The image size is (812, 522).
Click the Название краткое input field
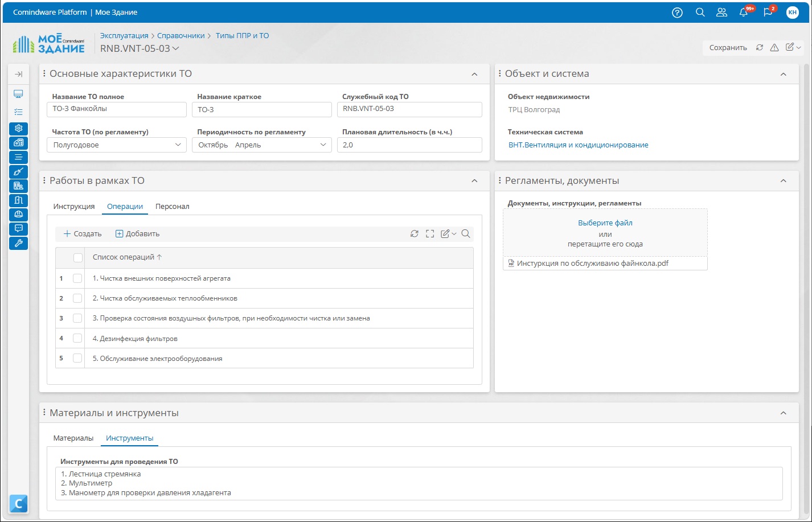coord(262,109)
